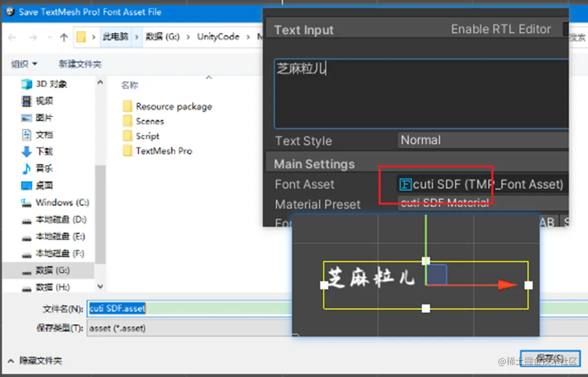
Task: Select 文档 in the sidebar
Action: pyautogui.click(x=38, y=135)
